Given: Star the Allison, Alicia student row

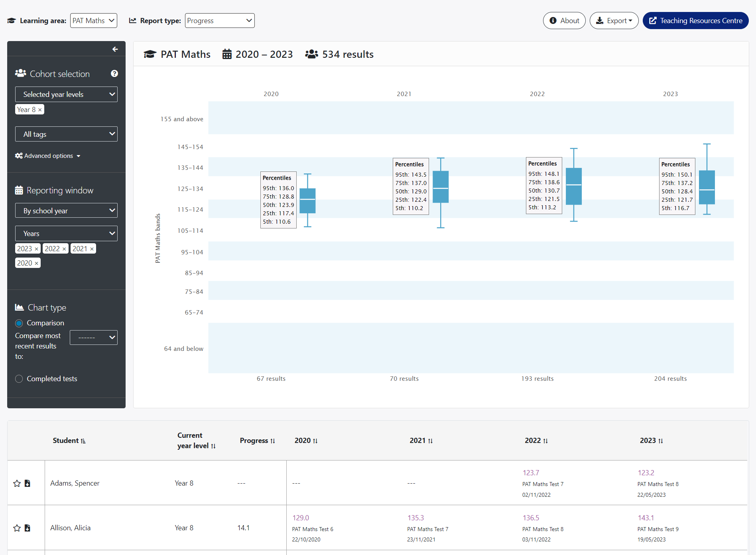Looking at the screenshot, I should [17, 528].
